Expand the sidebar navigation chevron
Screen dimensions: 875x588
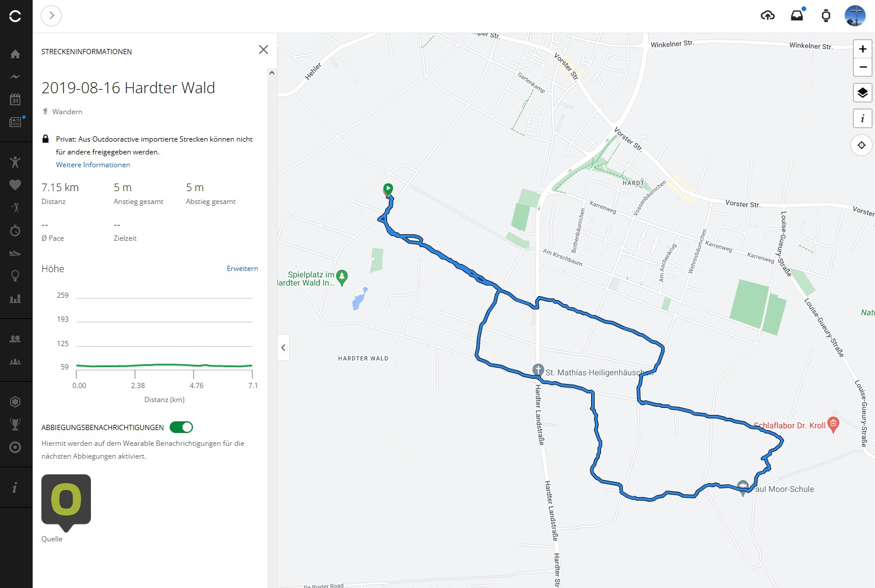click(51, 16)
